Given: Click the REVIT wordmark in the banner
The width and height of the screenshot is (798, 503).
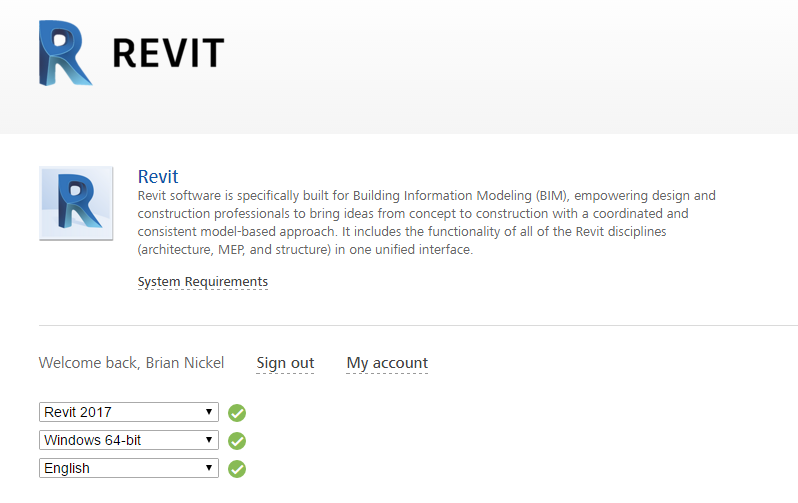Looking at the screenshot, I should (x=168, y=53).
